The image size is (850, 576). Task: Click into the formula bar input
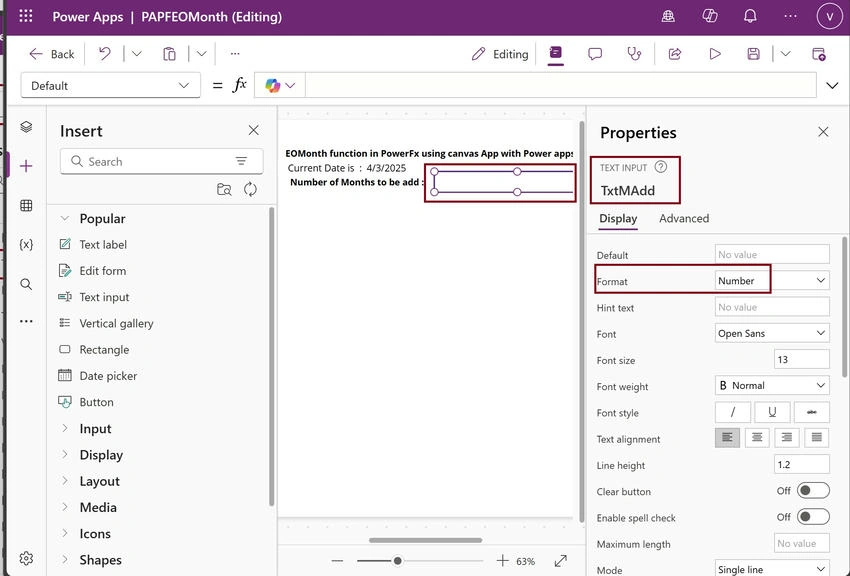561,86
